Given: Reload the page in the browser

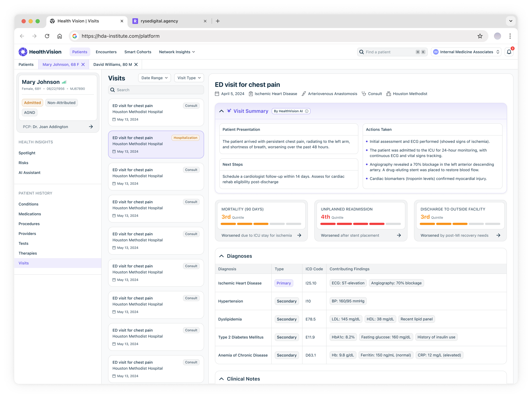Looking at the screenshot, I should (x=47, y=36).
